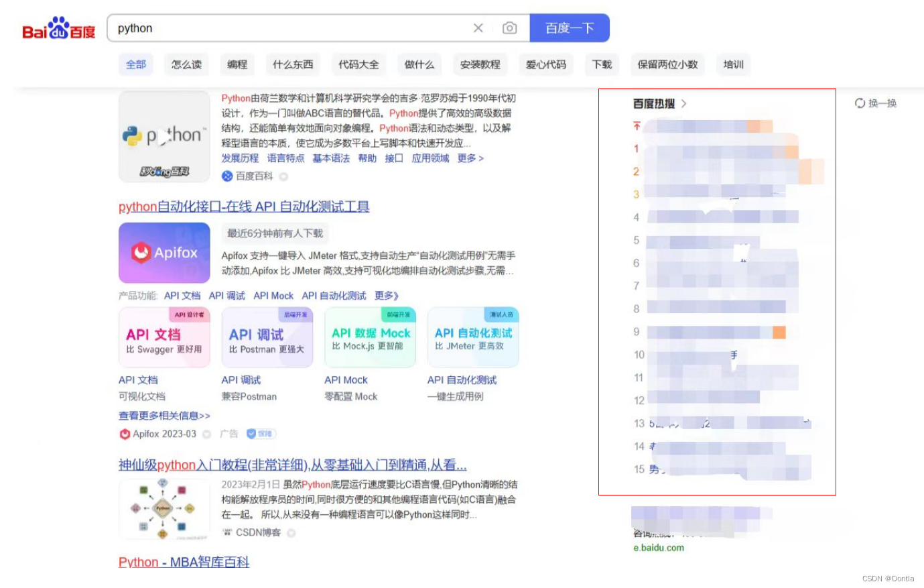Click 百度一下 search button
This screenshot has width=924, height=588.
(x=570, y=28)
